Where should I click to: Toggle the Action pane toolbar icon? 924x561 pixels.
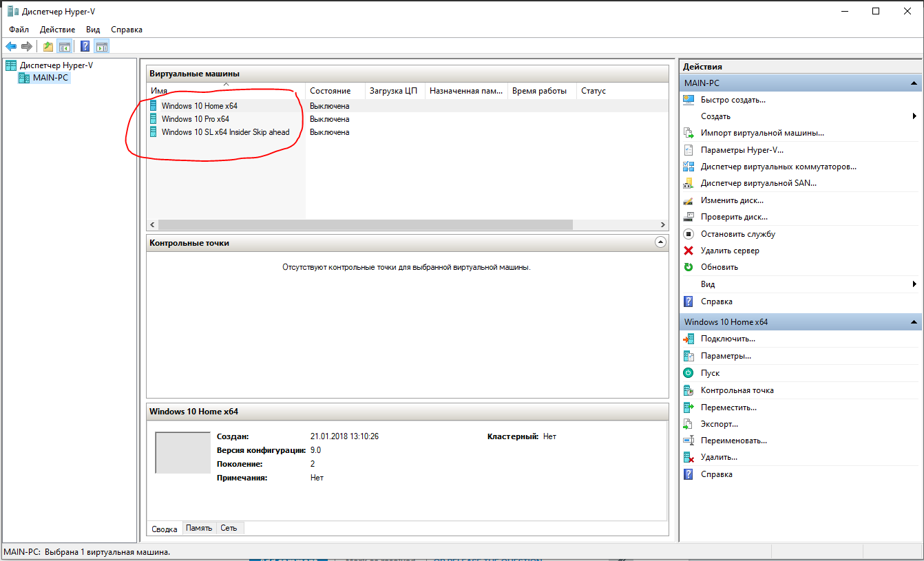[x=102, y=46]
